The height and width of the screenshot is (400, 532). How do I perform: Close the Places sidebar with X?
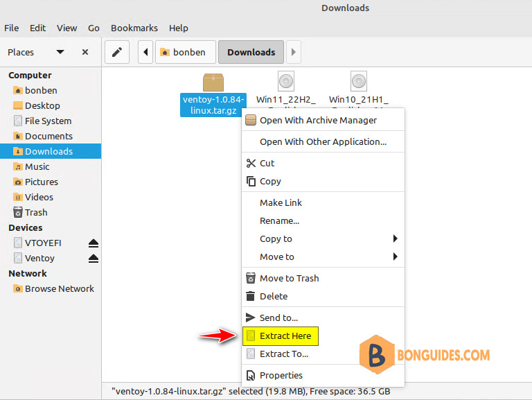click(85, 52)
